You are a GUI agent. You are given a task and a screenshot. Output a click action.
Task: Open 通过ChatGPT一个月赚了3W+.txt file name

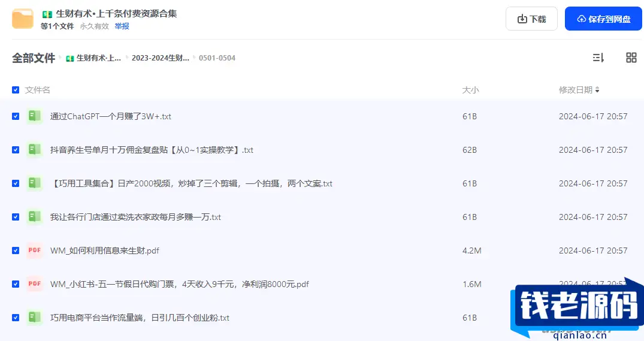tap(110, 116)
